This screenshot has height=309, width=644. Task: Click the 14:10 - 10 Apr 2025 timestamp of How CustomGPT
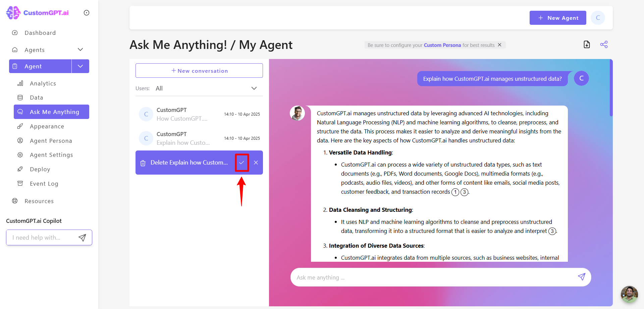coord(242,114)
